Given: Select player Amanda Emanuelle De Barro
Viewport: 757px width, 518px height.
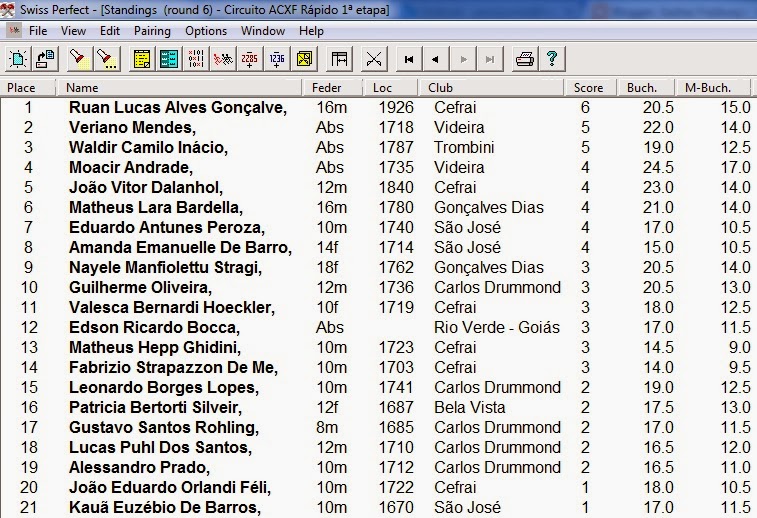Looking at the screenshot, I should tap(181, 248).
